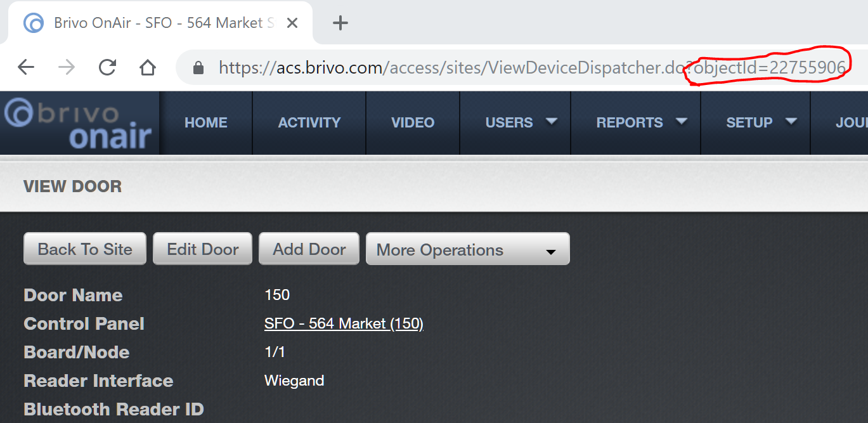Click the Brivo OnAir logo
The height and width of the screenshot is (423, 868).
point(77,123)
